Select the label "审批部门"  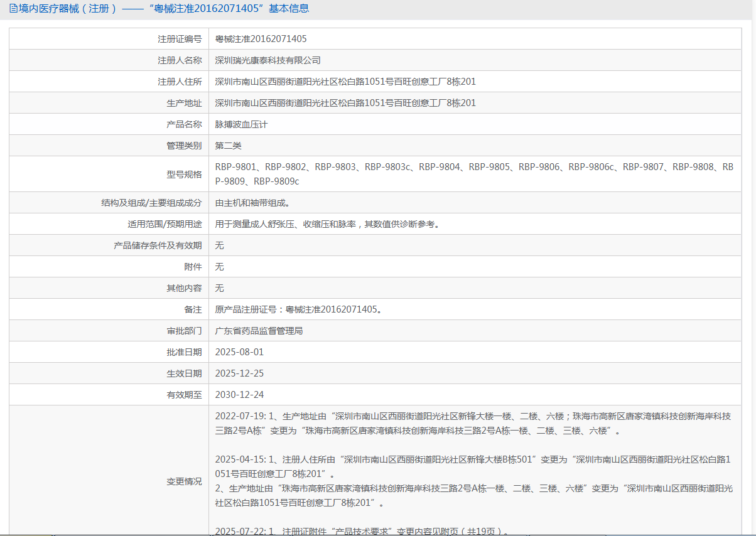tap(184, 331)
